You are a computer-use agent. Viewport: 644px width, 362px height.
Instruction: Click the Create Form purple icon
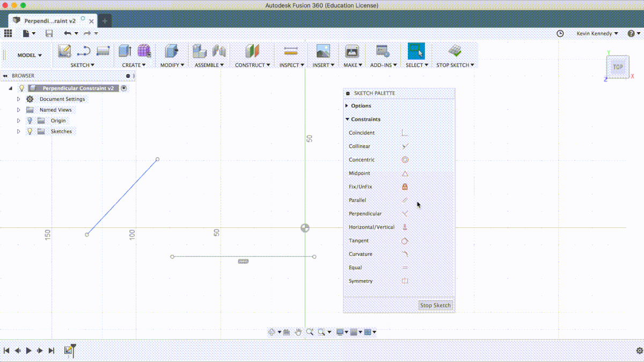pyautogui.click(x=144, y=51)
